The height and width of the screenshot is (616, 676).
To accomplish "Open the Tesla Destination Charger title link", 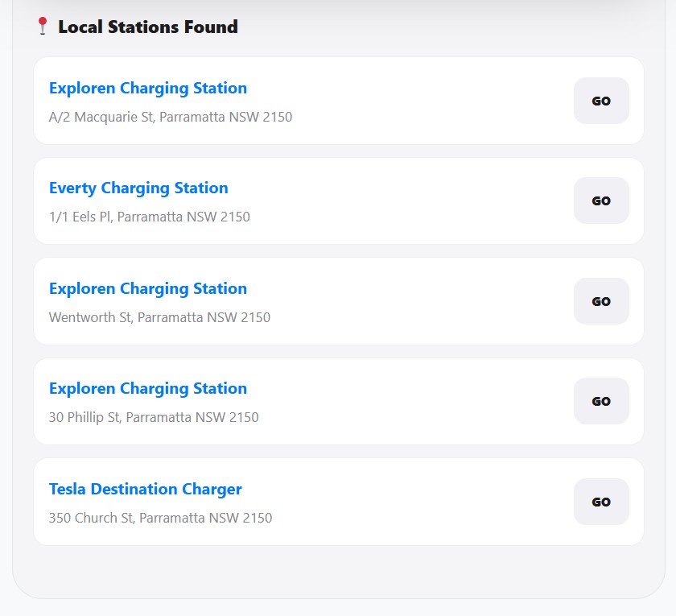I will [x=146, y=489].
